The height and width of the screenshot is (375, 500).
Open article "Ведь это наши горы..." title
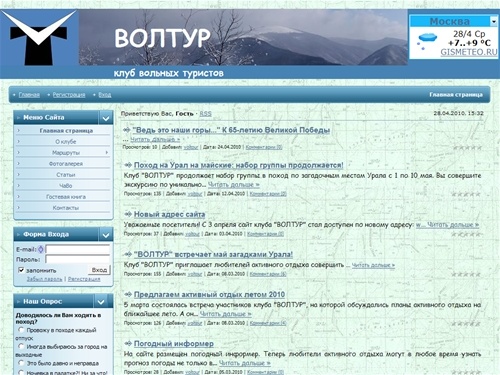231,130
